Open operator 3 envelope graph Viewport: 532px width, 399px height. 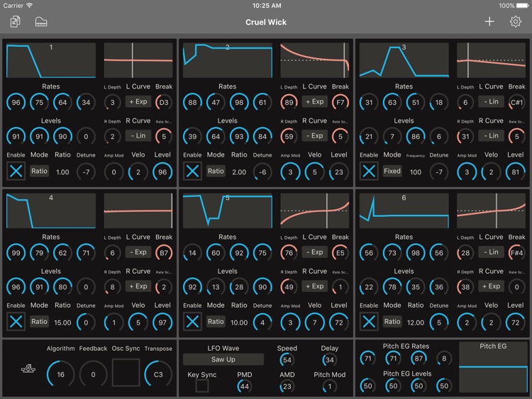(404, 60)
